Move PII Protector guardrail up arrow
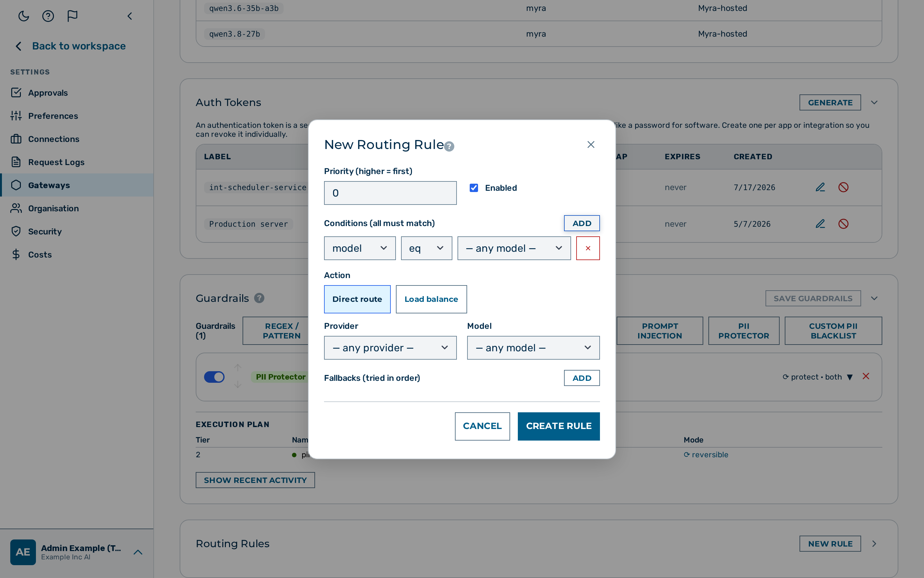This screenshot has width=924, height=578. [x=237, y=367]
